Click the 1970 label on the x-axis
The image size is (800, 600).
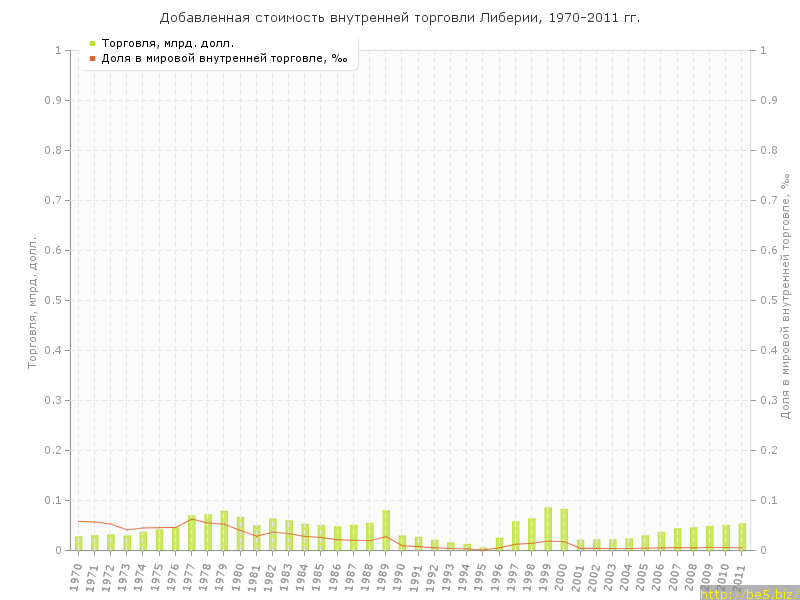click(x=76, y=575)
